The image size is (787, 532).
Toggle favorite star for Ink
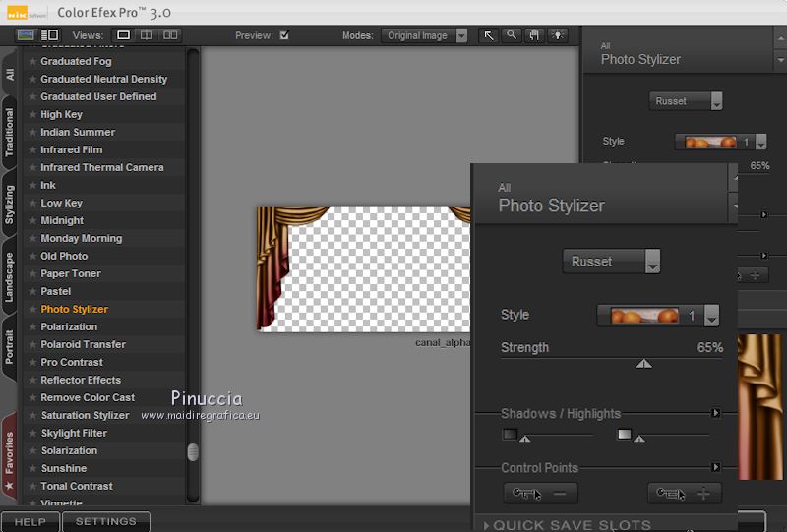point(32,185)
